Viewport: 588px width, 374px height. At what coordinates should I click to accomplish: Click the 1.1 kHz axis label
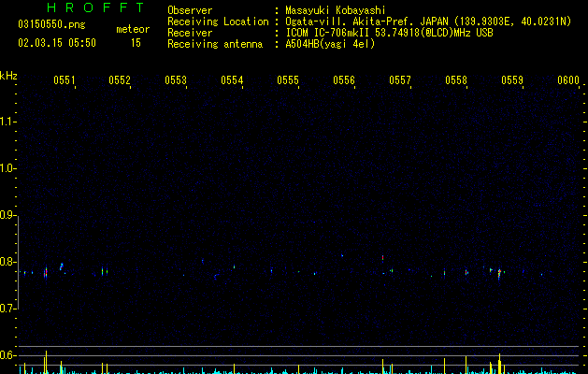pyautogui.click(x=7, y=122)
